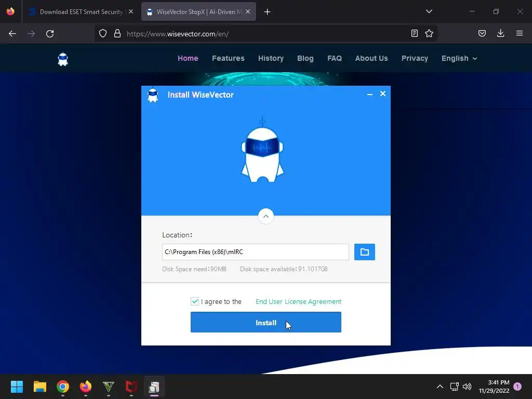
Task: Expand the English language dropdown
Action: (x=459, y=58)
